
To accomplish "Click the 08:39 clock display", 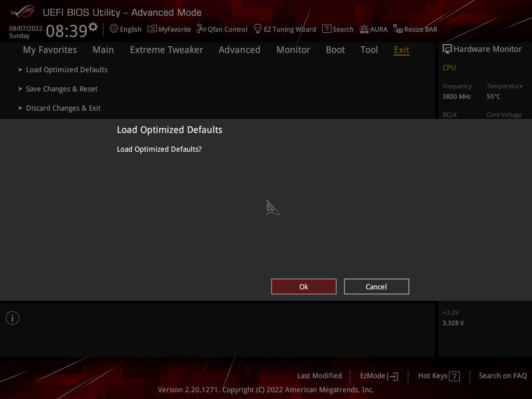I will point(67,31).
